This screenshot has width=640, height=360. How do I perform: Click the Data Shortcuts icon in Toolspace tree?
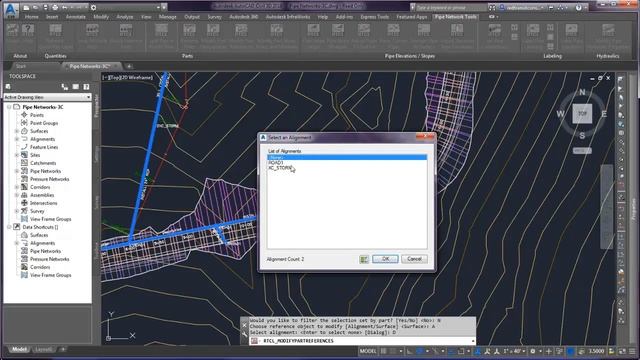coord(17,227)
